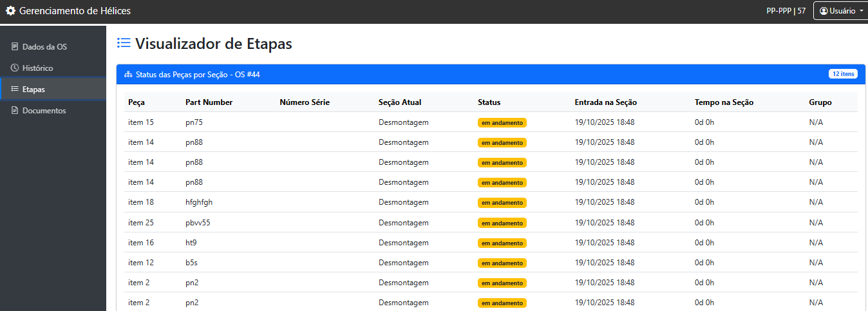
Task: Click the PP-PPP | 57 header text
Action: coord(786,11)
